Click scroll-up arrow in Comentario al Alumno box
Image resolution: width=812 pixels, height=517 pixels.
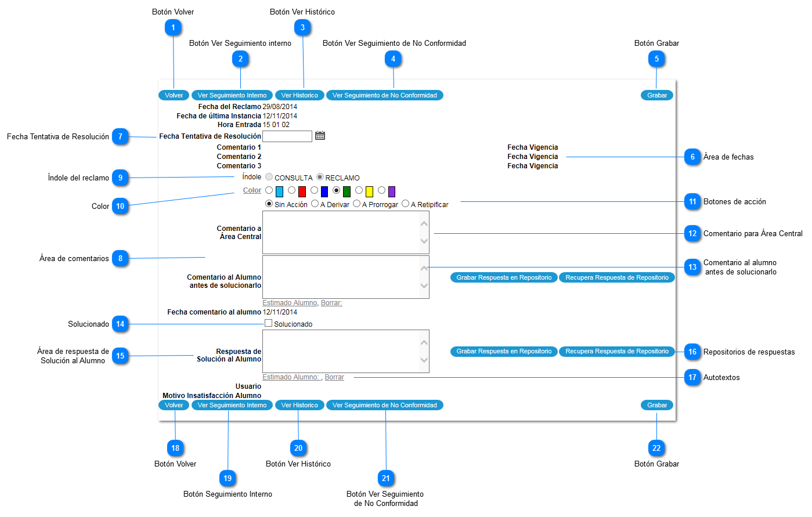424,268
